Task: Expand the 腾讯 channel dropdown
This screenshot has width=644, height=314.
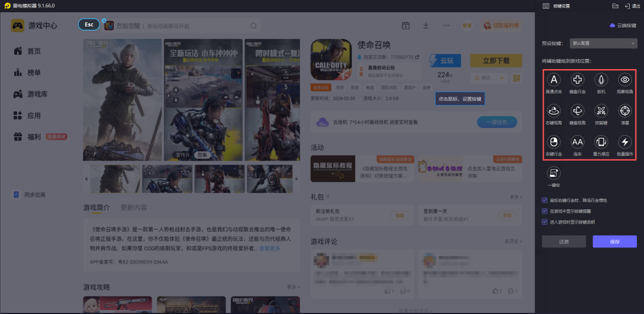Action: 489,78
